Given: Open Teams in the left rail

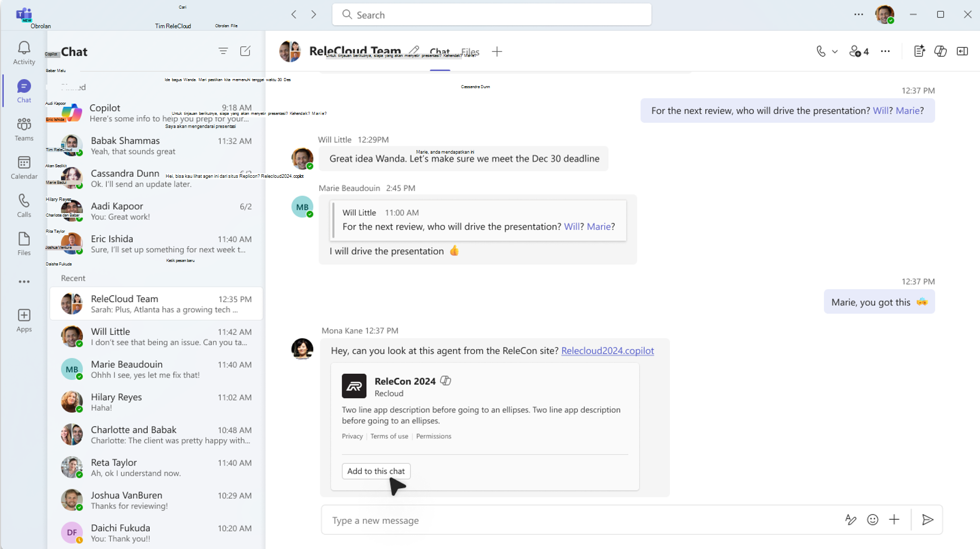Looking at the screenshot, I should click(24, 129).
